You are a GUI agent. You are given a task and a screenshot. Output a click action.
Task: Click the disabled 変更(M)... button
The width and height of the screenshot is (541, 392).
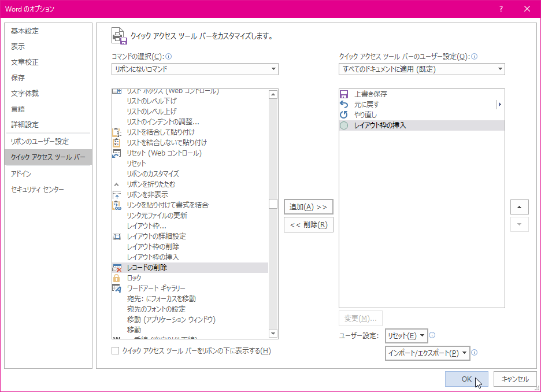(x=361, y=318)
